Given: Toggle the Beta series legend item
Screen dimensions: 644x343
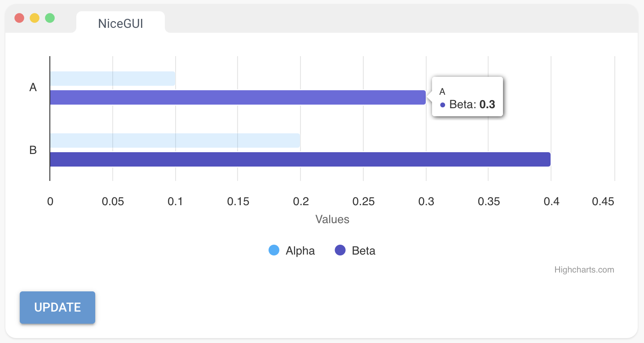Looking at the screenshot, I should tap(363, 251).
